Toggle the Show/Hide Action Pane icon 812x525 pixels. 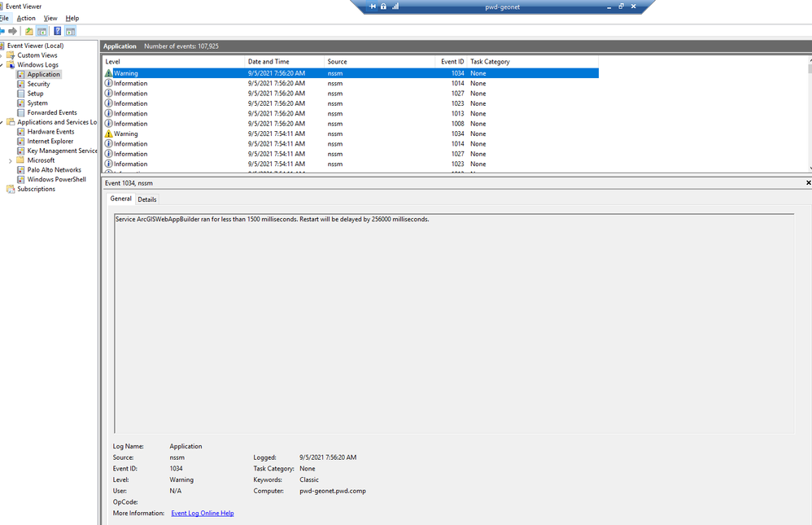tap(70, 31)
